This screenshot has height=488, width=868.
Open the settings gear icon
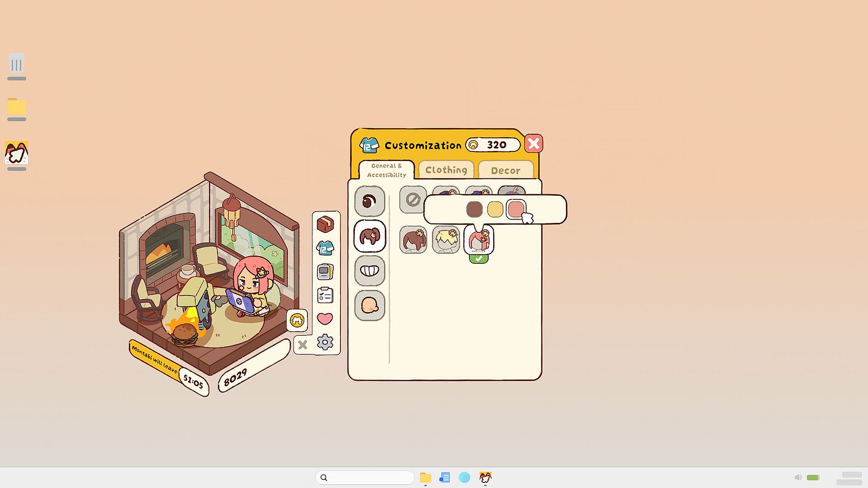pos(325,342)
